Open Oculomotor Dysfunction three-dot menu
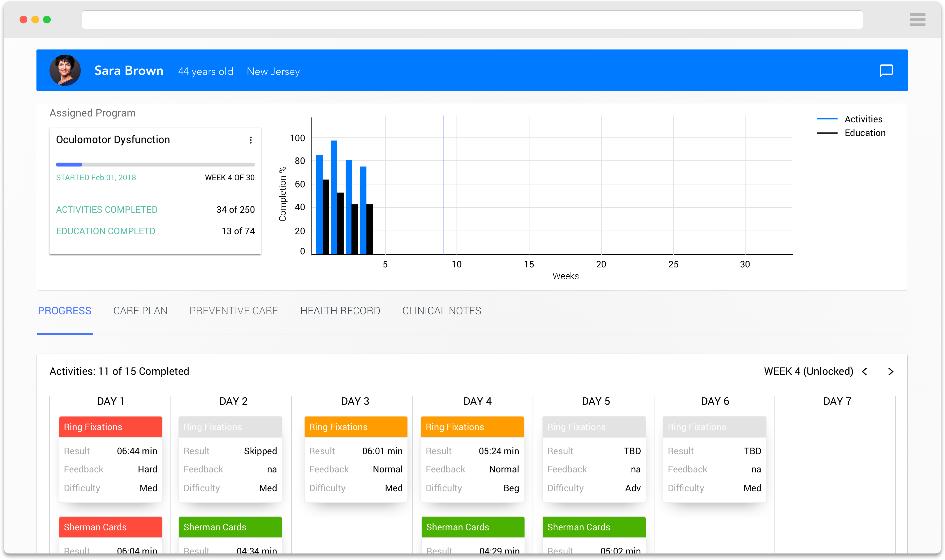This screenshot has height=560, width=945. [251, 140]
